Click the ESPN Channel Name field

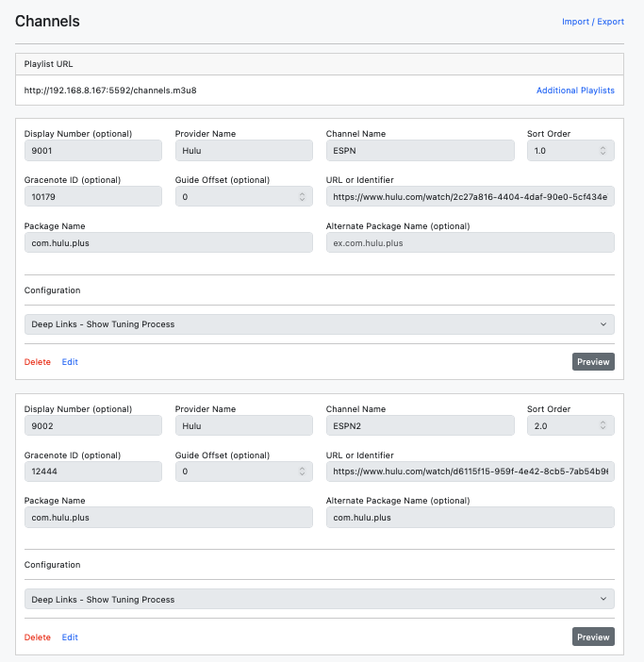[x=420, y=151]
